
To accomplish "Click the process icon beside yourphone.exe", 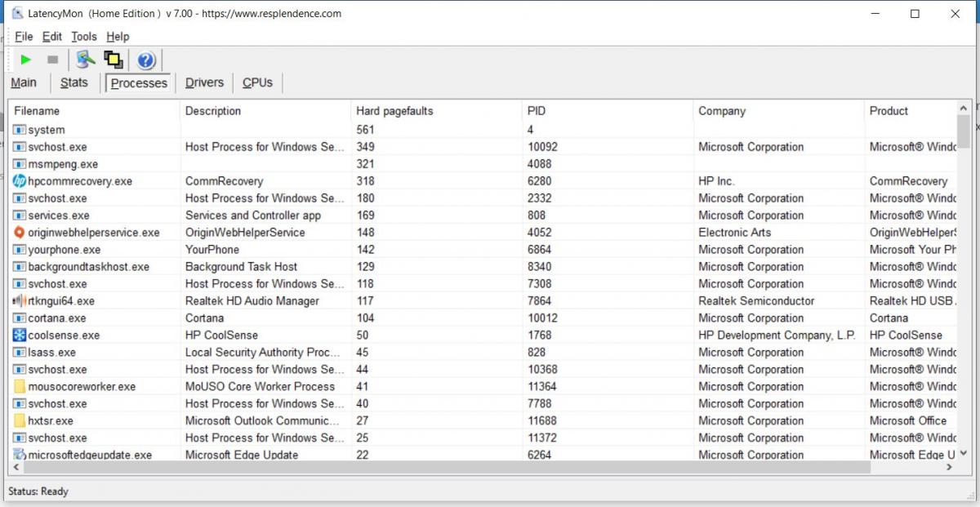I will click(x=20, y=250).
